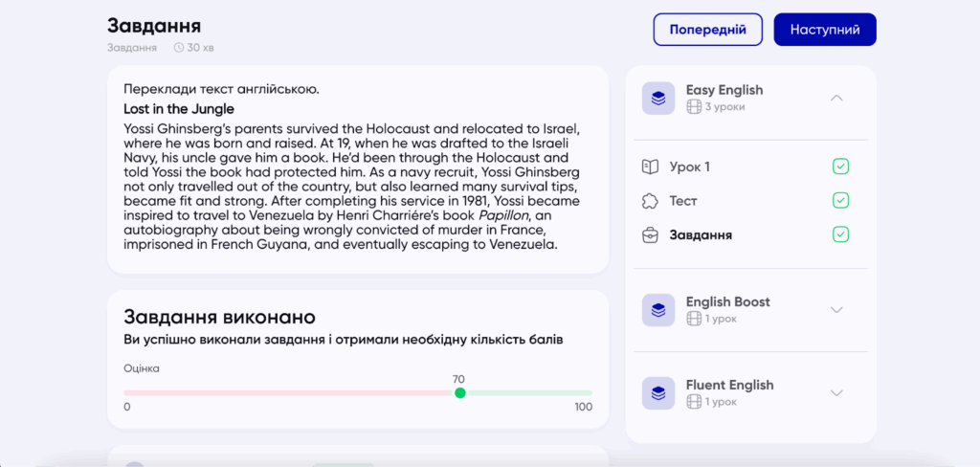Click the book icon beside Урок 1
The height and width of the screenshot is (467, 980).
pyautogui.click(x=651, y=167)
